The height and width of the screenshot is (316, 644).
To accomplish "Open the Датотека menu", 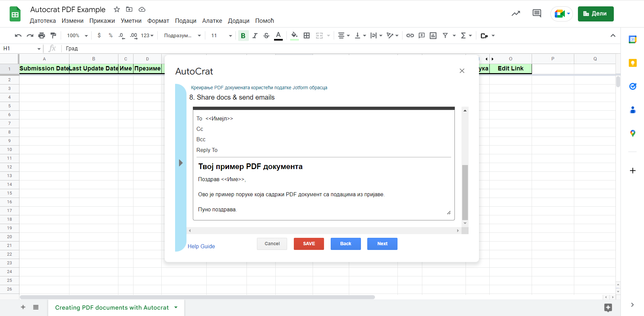I will 43,21.
